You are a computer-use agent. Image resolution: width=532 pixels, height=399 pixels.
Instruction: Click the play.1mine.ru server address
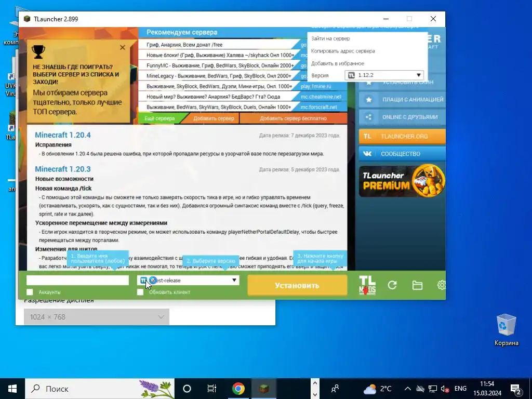click(315, 86)
